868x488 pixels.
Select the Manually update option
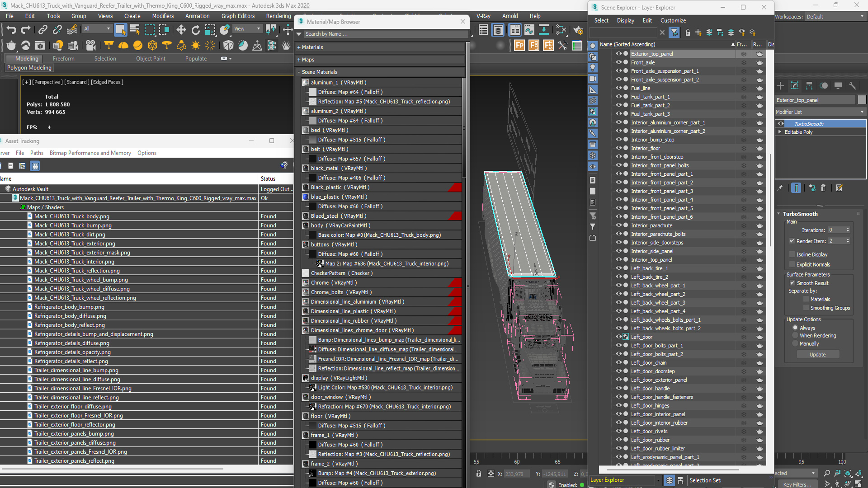795,344
